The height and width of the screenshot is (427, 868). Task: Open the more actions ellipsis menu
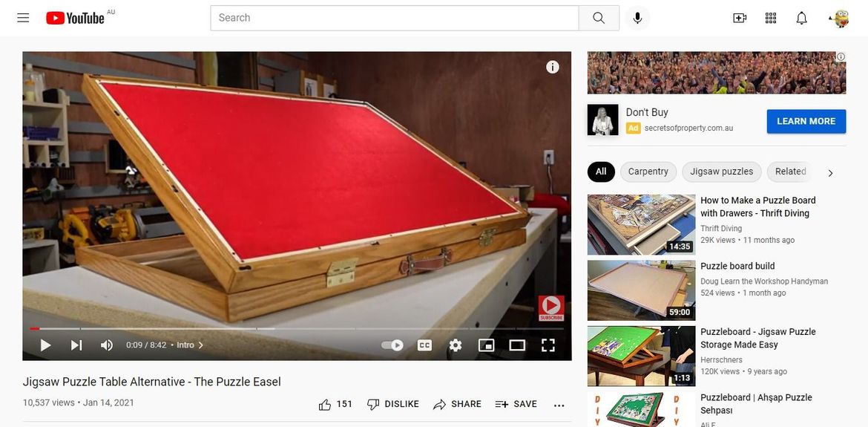click(559, 405)
